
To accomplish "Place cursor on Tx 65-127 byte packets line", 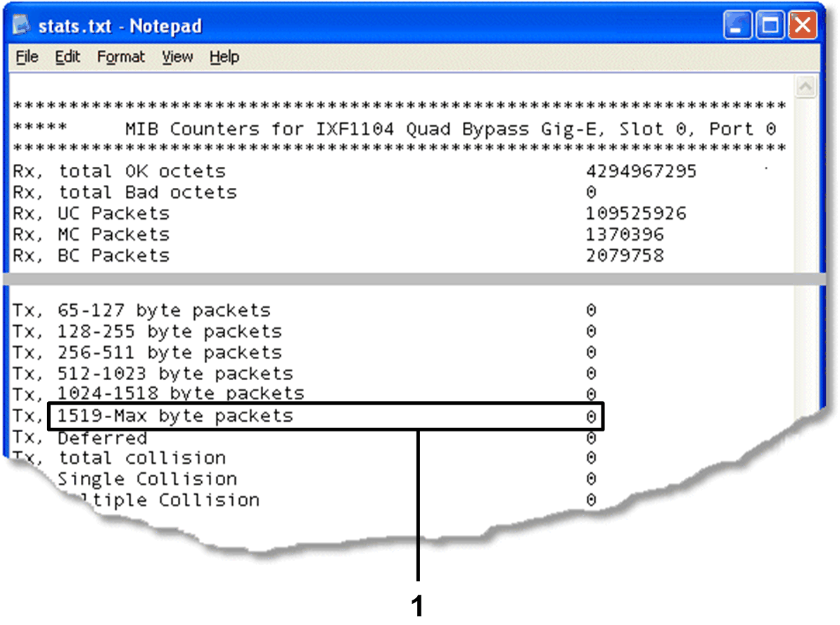I will [141, 310].
